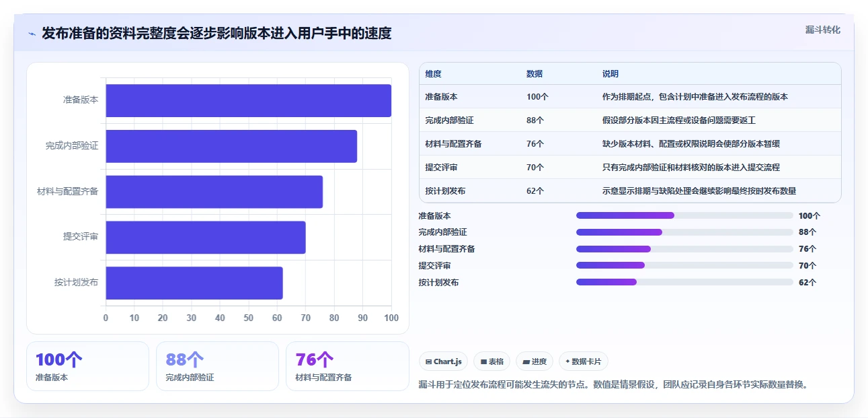The height and width of the screenshot is (418, 868).
Task: Open the 88个 完成内部验证 data card
Action: pos(217,366)
